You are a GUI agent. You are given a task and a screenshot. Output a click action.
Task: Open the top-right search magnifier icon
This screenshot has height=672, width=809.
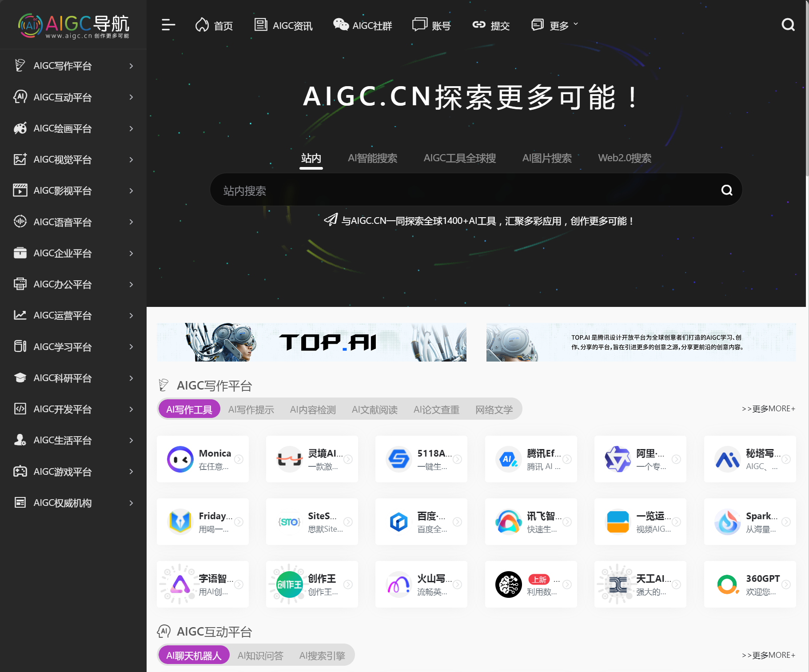788,25
